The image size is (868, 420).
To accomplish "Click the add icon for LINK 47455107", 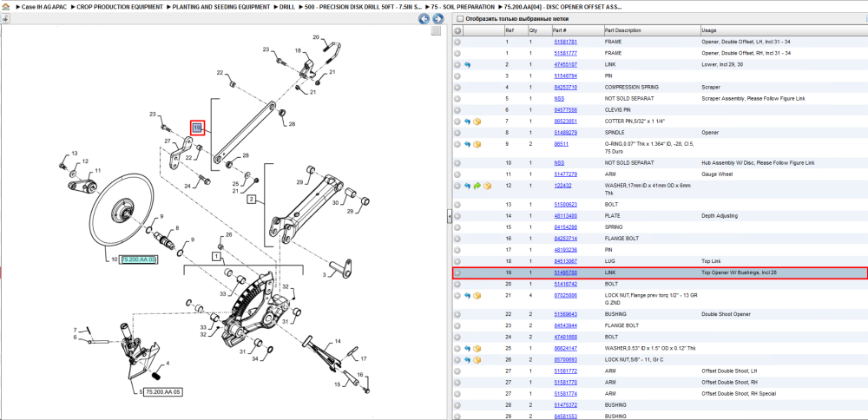I will [x=457, y=65].
